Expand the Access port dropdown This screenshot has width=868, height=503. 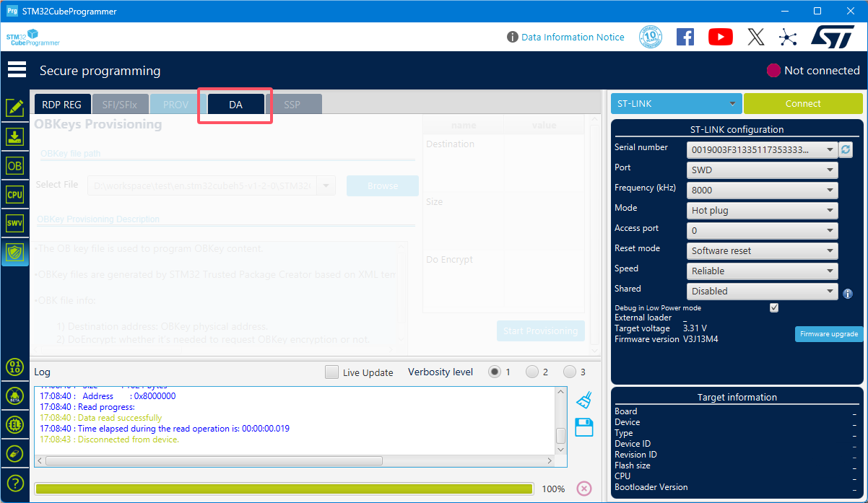pyautogui.click(x=761, y=231)
